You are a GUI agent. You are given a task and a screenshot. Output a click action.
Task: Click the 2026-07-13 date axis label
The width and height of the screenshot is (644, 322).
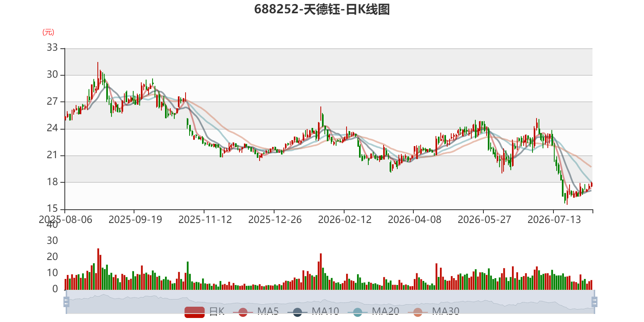[x=554, y=220]
